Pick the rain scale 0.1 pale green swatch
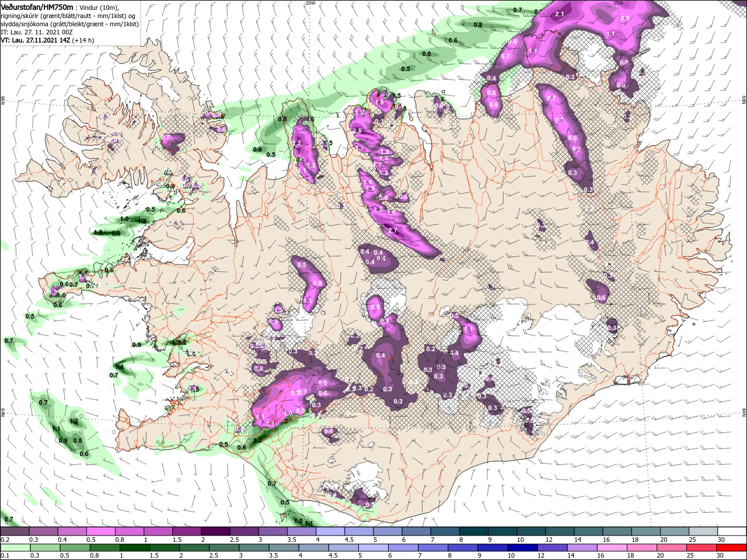 click(15, 548)
